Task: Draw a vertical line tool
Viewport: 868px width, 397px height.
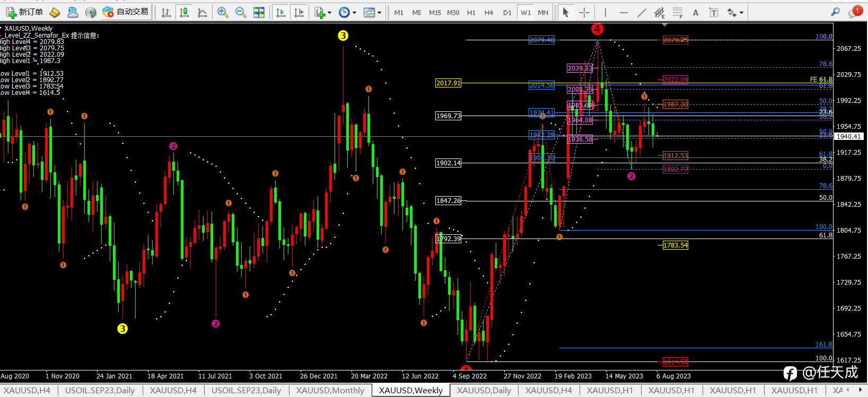Action: (x=605, y=12)
